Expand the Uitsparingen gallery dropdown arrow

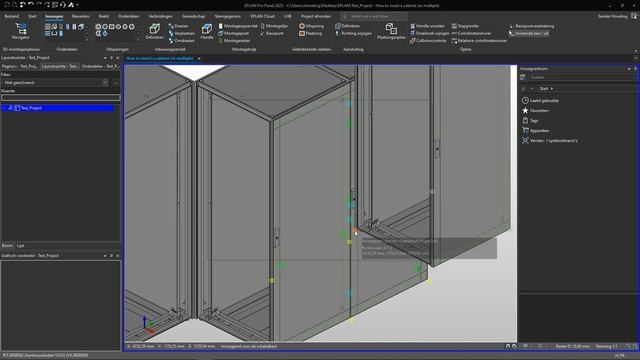(x=138, y=40)
